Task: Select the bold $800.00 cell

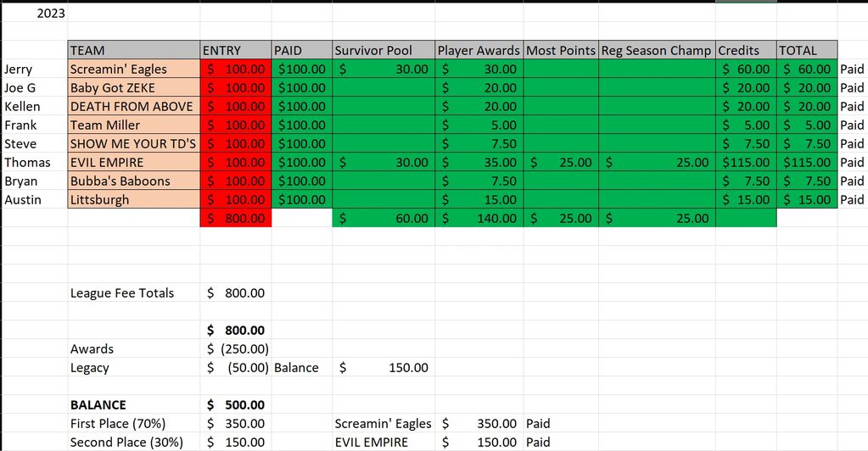Action: 236,331
